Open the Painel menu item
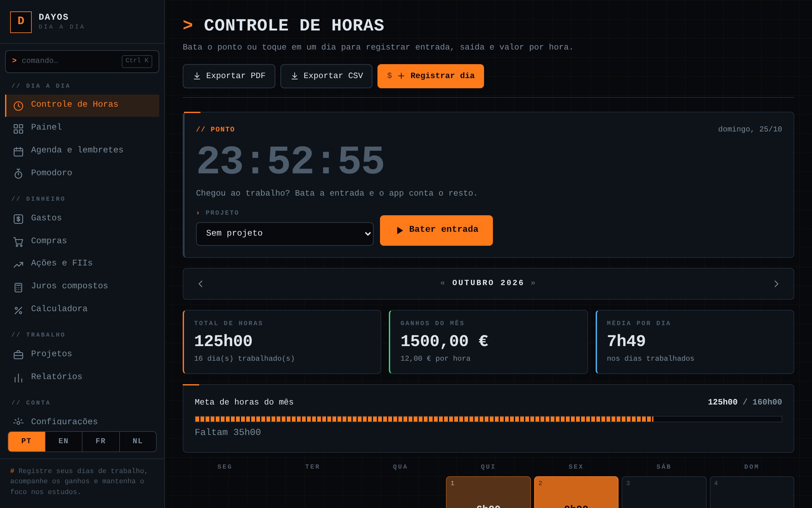 click(x=82, y=128)
